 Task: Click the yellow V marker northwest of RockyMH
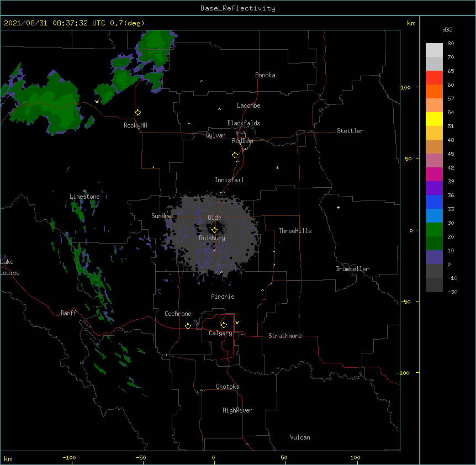pos(97,102)
